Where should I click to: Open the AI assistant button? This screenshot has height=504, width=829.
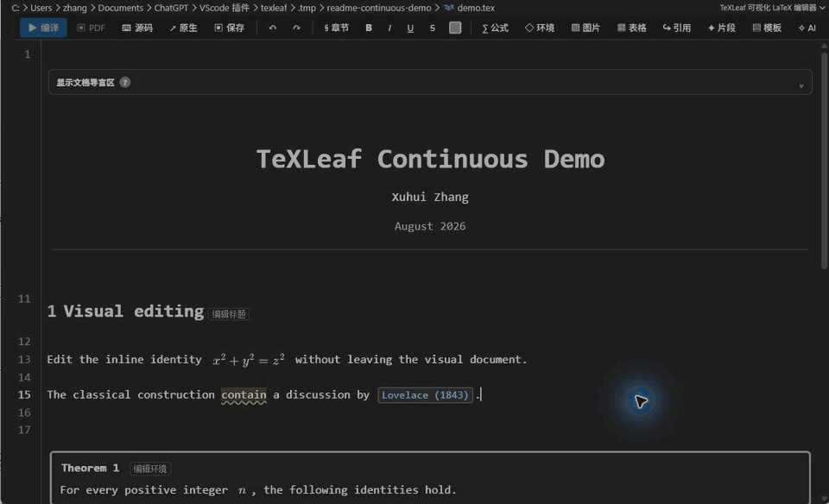[807, 28]
